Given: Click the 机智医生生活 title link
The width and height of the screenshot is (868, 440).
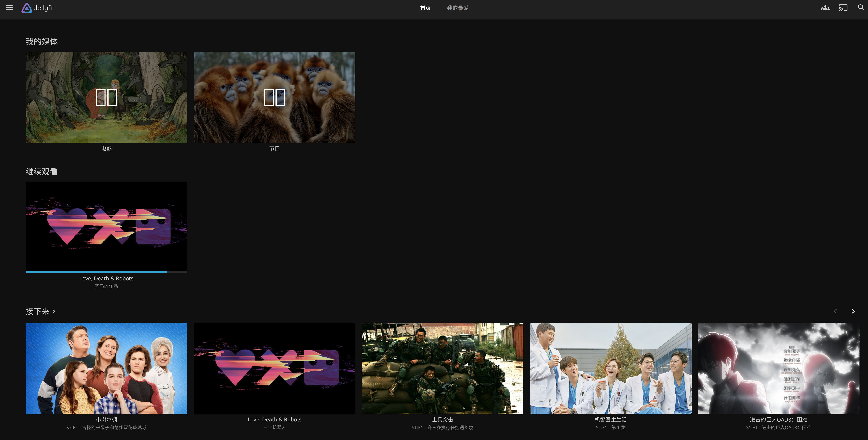Looking at the screenshot, I should tap(610, 419).
